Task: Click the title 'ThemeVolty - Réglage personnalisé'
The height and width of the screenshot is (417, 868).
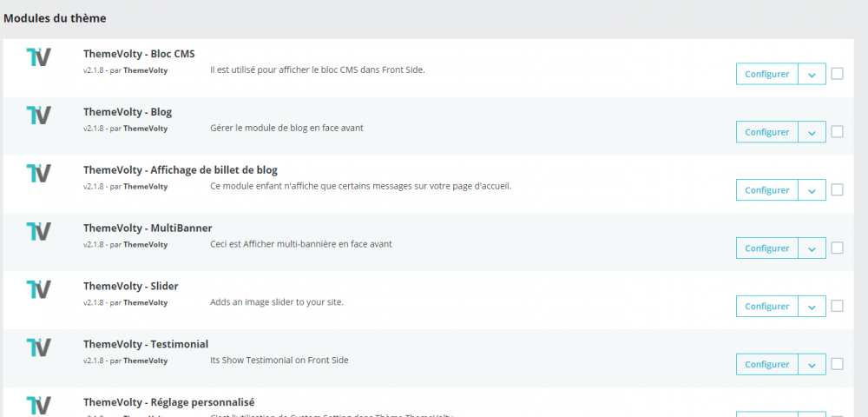Action: coord(169,402)
